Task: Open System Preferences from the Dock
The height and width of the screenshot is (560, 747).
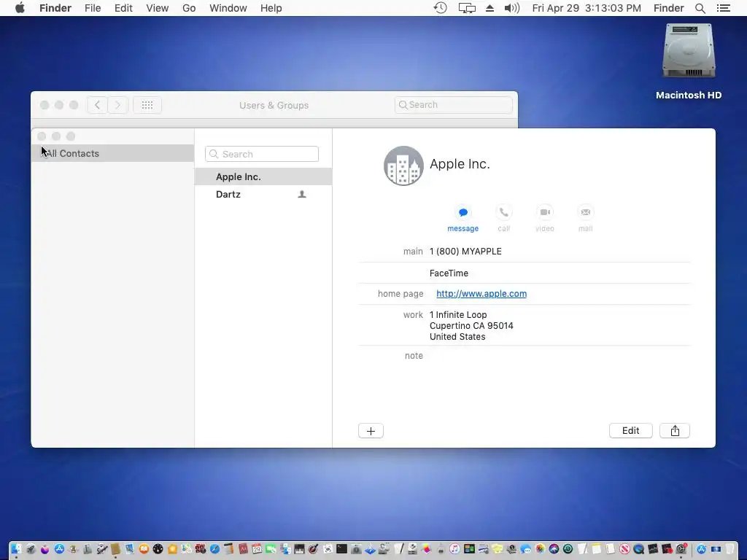Action: 681,549
